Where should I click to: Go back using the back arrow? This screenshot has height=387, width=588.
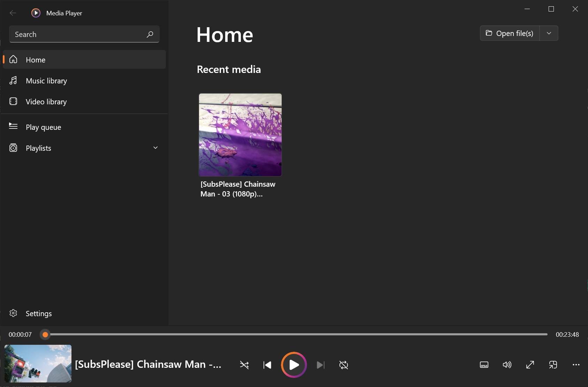point(13,13)
